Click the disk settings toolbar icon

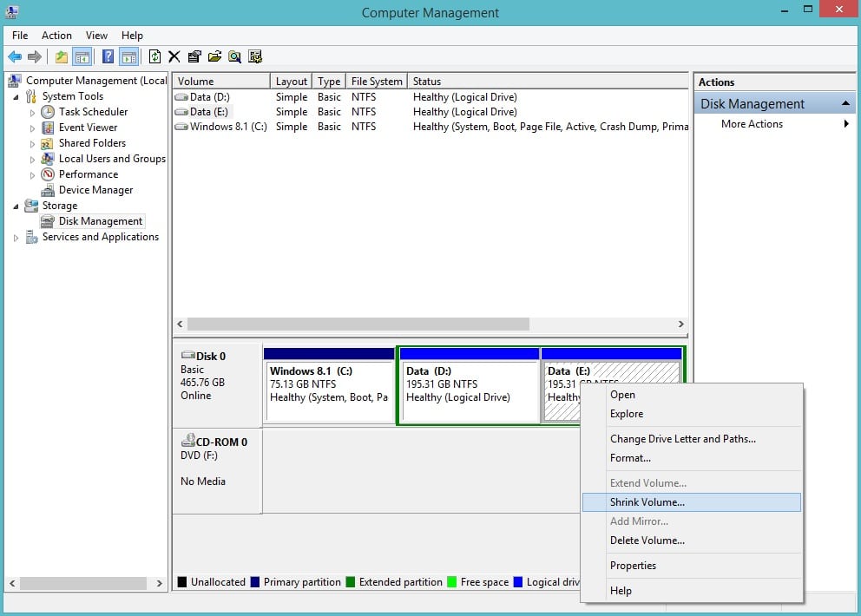tap(255, 56)
